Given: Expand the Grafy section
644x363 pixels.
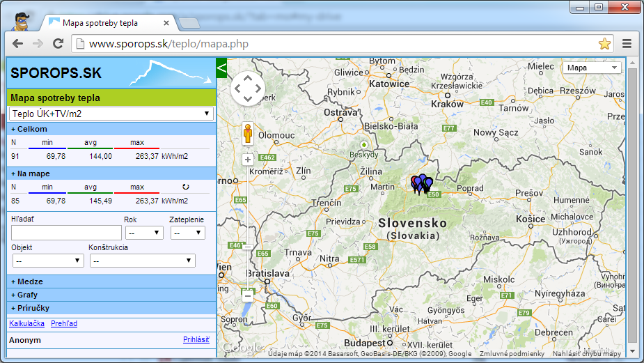Looking at the screenshot, I should 26,295.
